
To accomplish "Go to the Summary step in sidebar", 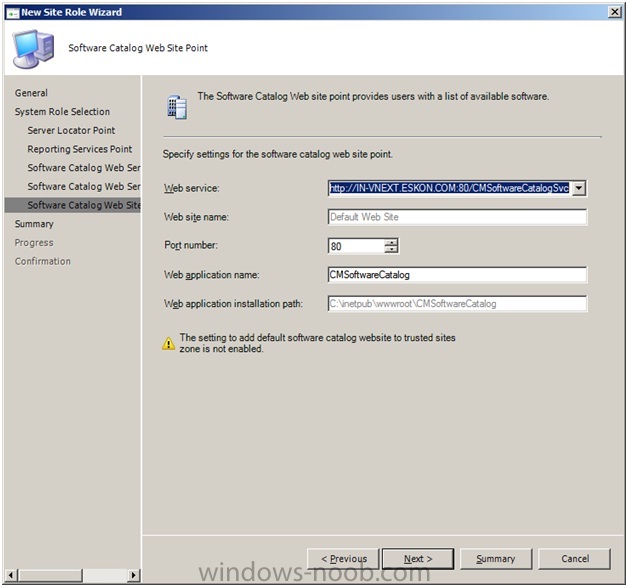I will pos(34,224).
